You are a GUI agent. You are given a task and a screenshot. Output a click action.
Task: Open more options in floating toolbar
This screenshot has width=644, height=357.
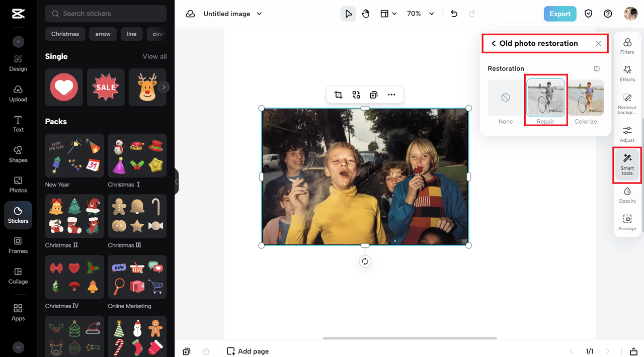(391, 95)
